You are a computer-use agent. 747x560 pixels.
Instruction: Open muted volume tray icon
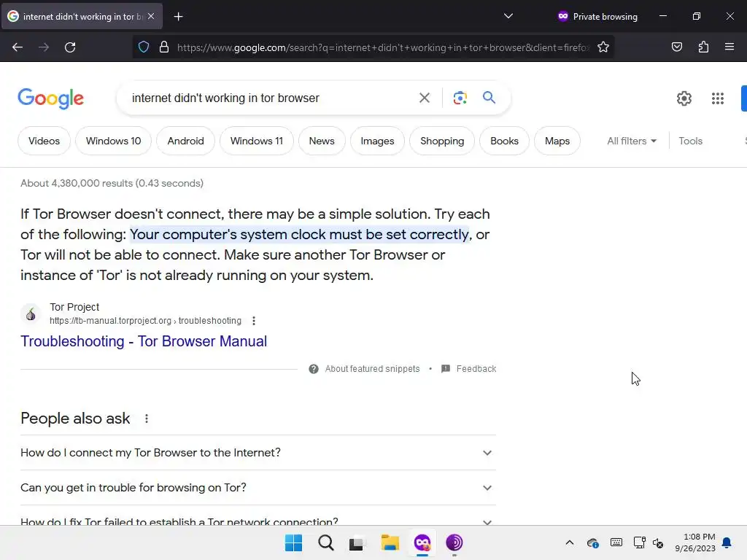(x=658, y=542)
